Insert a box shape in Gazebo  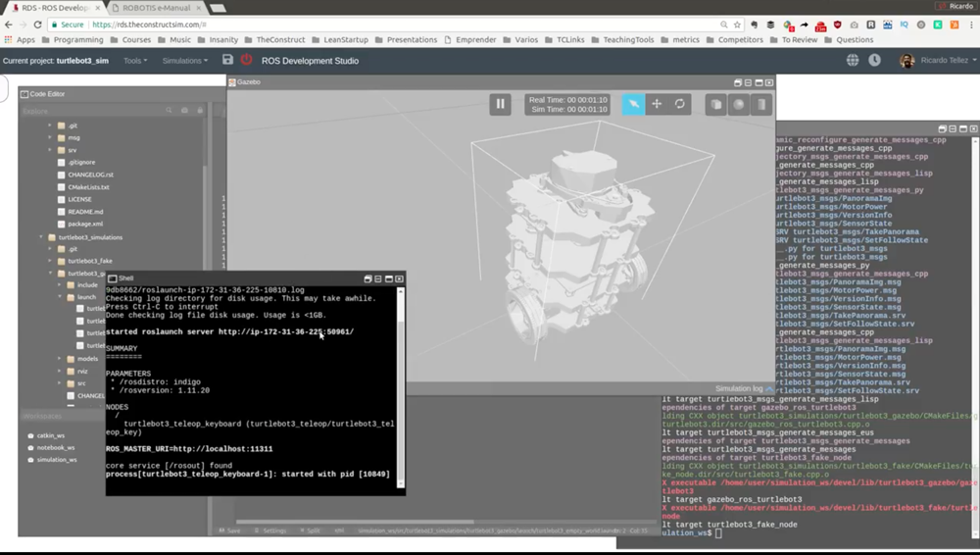point(716,105)
